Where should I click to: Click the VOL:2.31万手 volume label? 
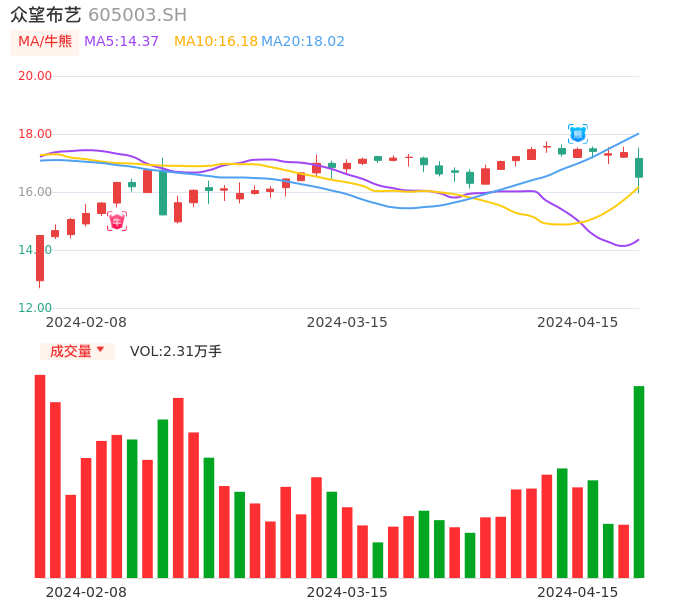point(176,351)
